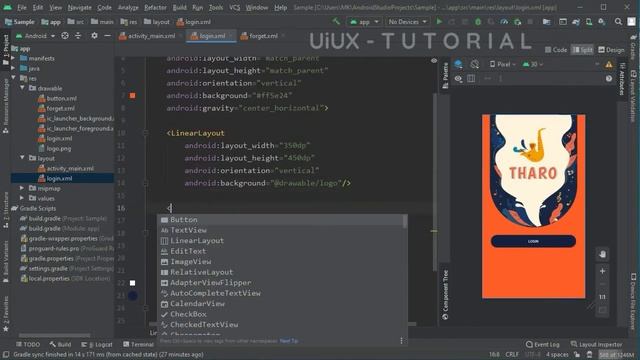Collapse the layout folder
Image resolution: width=640 pixels, height=360 pixels.
pyautogui.click(x=22, y=158)
